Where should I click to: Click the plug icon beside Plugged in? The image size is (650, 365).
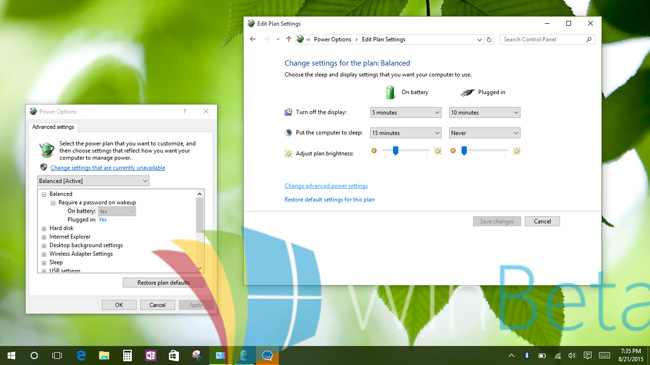(x=467, y=92)
